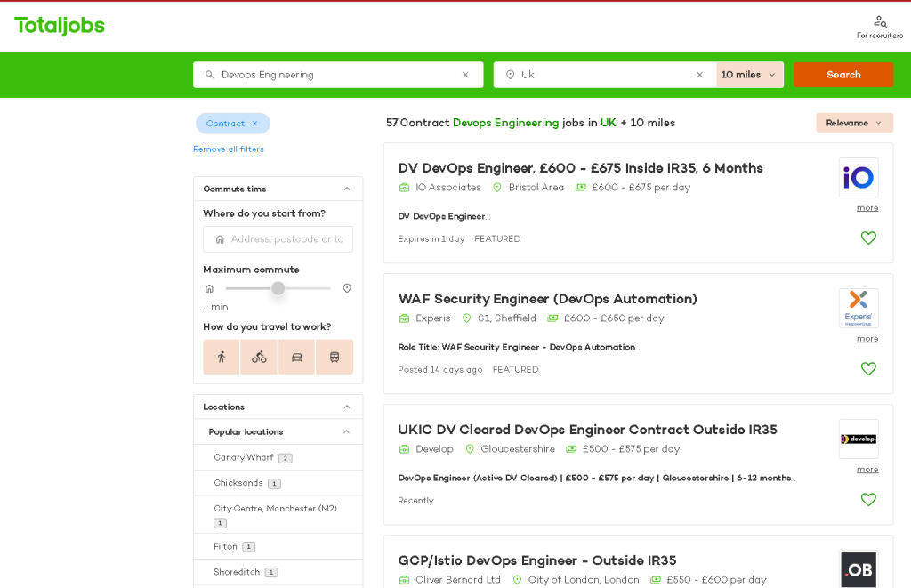Viewport: 911px width, 588px height.
Task: Open UKIC DV Cleared DevOps Engineer job
Action: [x=587, y=430]
